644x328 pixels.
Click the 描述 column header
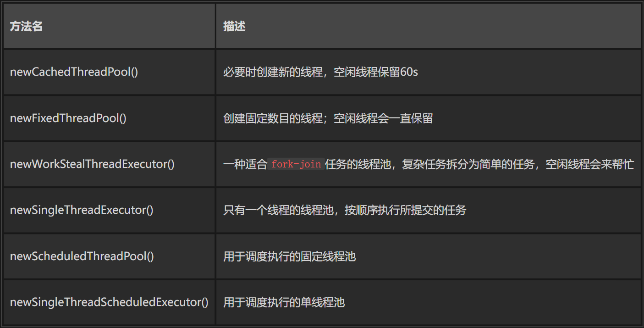[x=234, y=27]
